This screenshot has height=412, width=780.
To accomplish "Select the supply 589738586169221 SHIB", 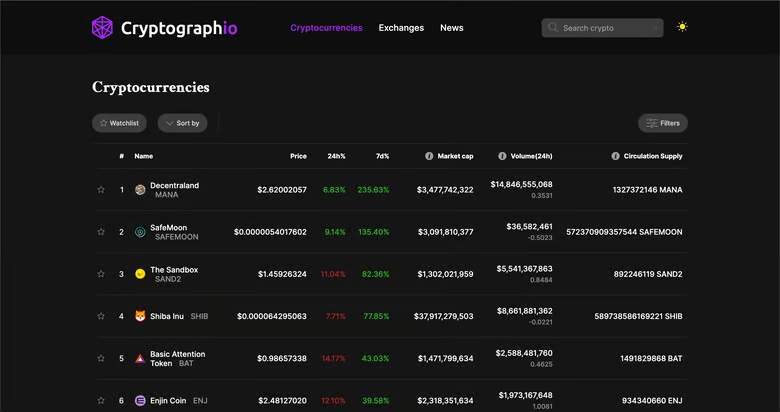I will pos(639,316).
